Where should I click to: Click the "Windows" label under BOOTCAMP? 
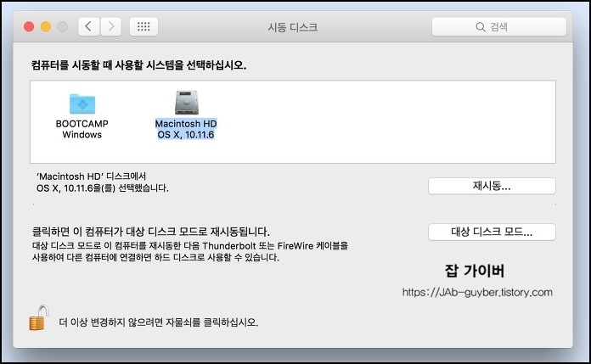coord(82,135)
